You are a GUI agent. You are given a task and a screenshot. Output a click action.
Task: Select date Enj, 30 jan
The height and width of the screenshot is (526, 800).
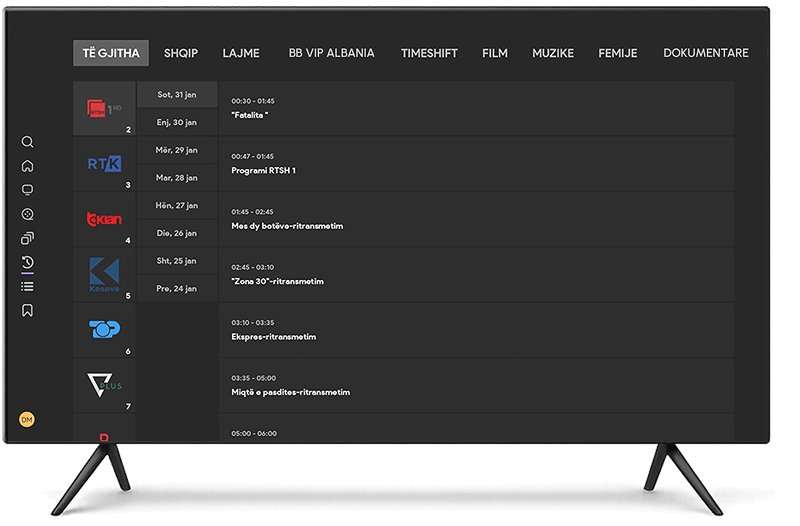[x=176, y=122]
